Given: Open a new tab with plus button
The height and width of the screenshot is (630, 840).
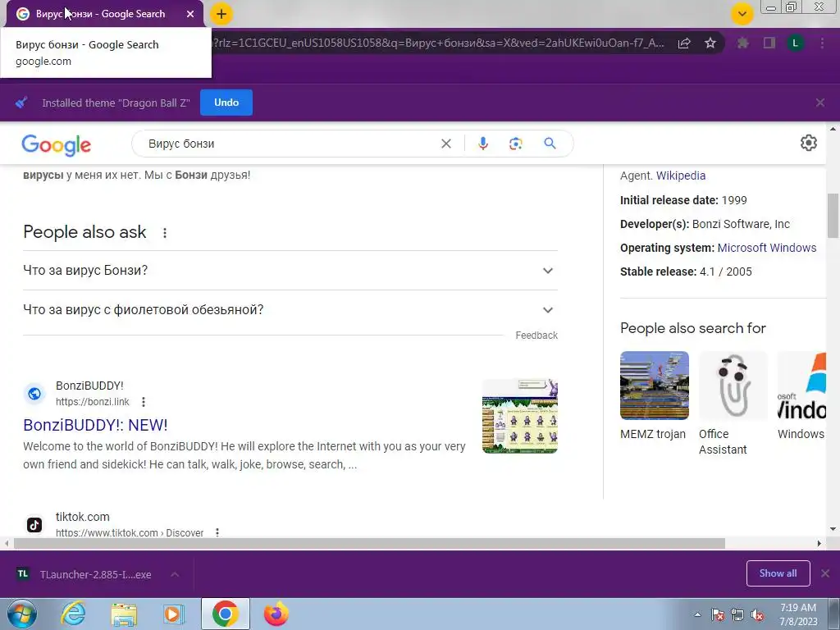Looking at the screenshot, I should coord(221,14).
